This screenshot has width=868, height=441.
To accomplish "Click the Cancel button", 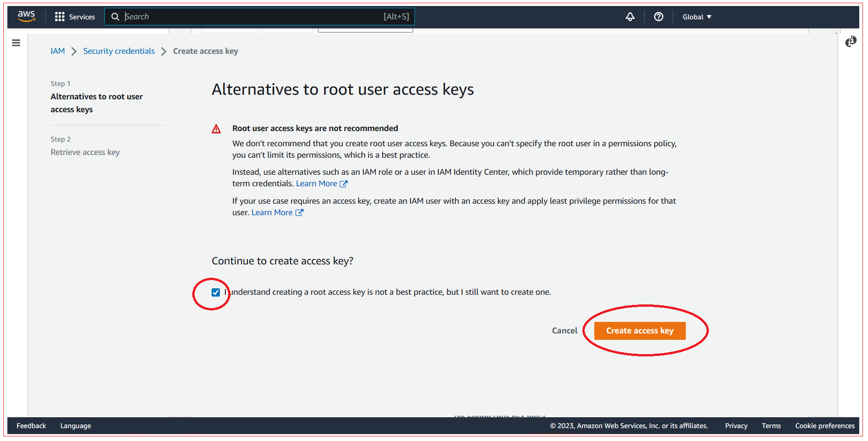I will pos(564,331).
